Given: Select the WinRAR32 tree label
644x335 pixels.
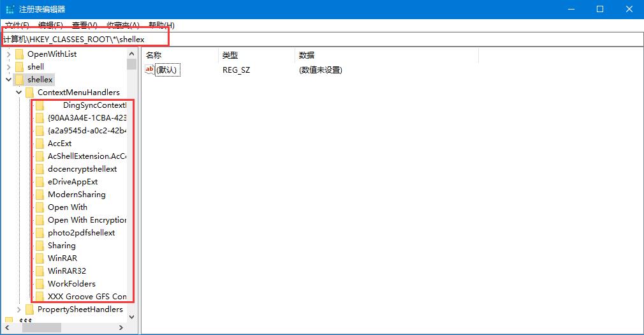Looking at the screenshot, I should pos(67,271).
